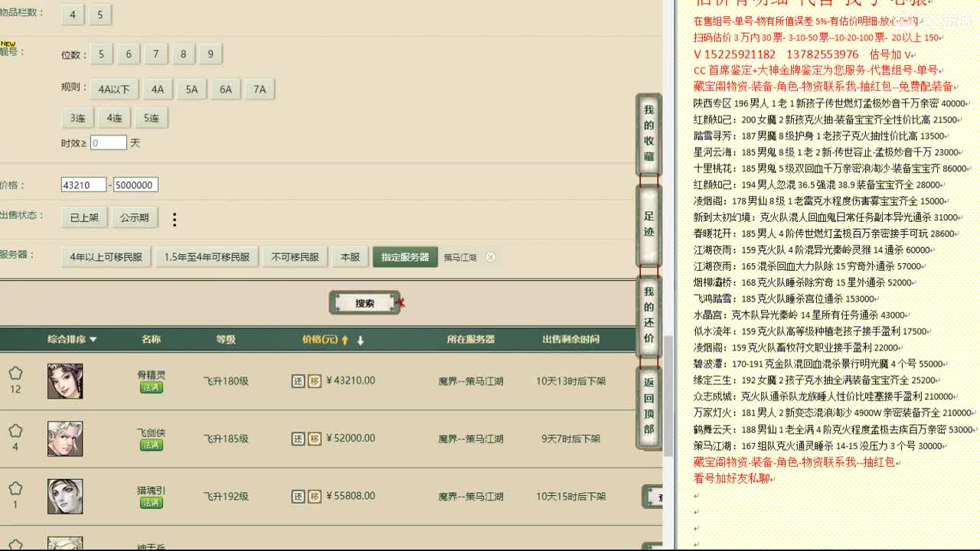Screen dimensions: 980x551
Task: Select the 3连 rule filter
Action: pyautogui.click(x=77, y=118)
